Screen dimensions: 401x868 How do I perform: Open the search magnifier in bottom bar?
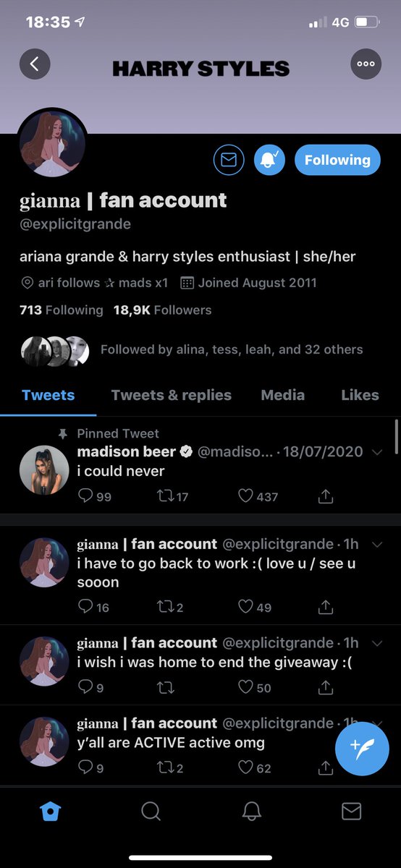pyautogui.click(x=151, y=812)
